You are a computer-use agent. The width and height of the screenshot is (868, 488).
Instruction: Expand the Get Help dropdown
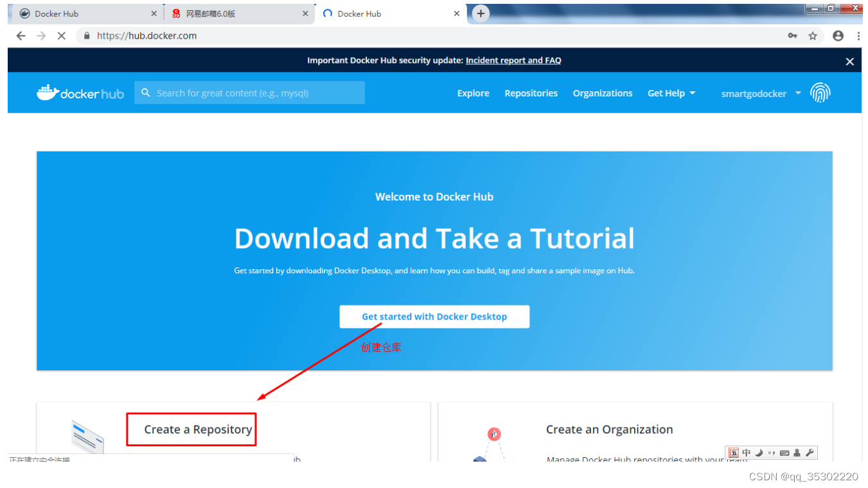671,93
